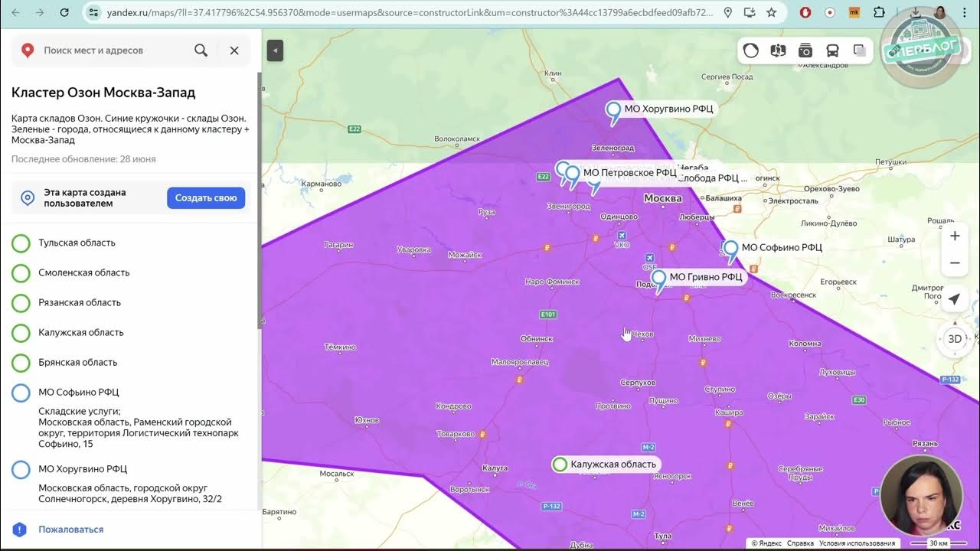Open the browser downloads icon
Image resolution: width=980 pixels, height=551 pixels.
(x=916, y=12)
